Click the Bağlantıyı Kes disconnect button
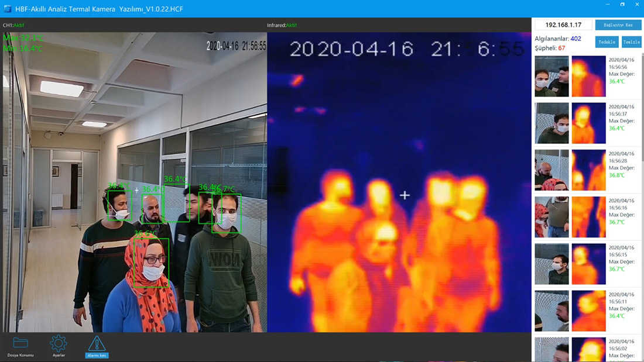 [x=618, y=25]
